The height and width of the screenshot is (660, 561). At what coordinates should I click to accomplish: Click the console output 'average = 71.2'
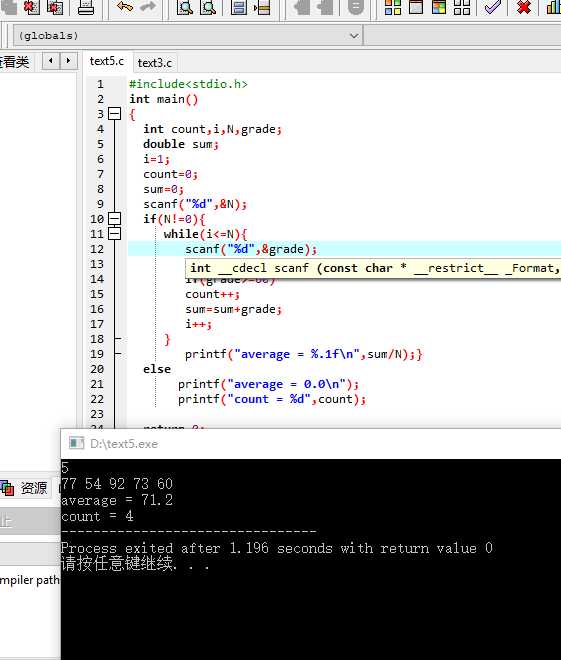tap(117, 500)
